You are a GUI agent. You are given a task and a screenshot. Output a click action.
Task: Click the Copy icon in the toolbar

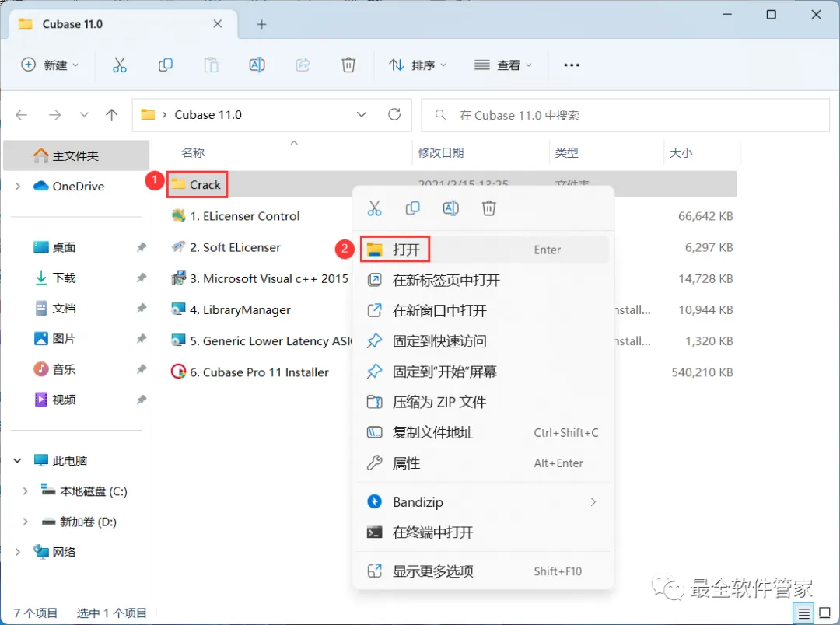pos(166,65)
